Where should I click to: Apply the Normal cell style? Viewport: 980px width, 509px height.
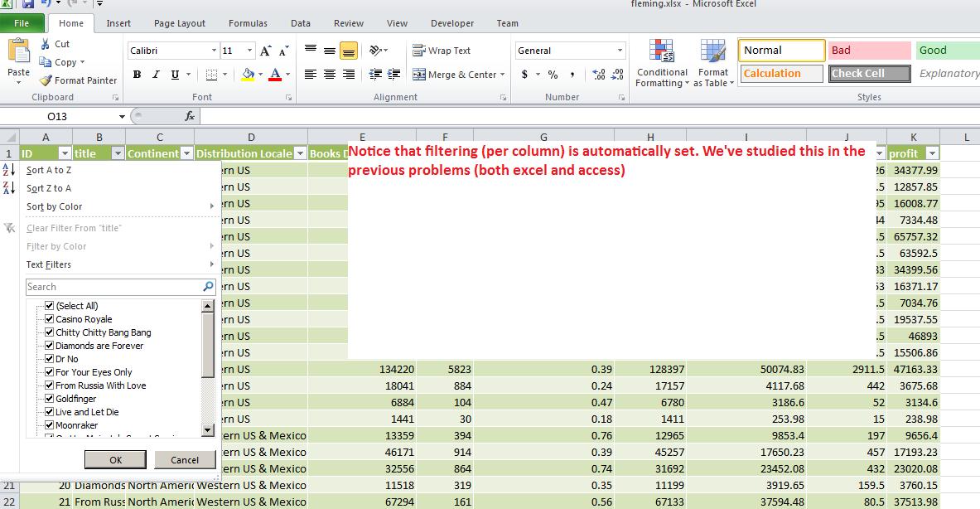coord(781,51)
